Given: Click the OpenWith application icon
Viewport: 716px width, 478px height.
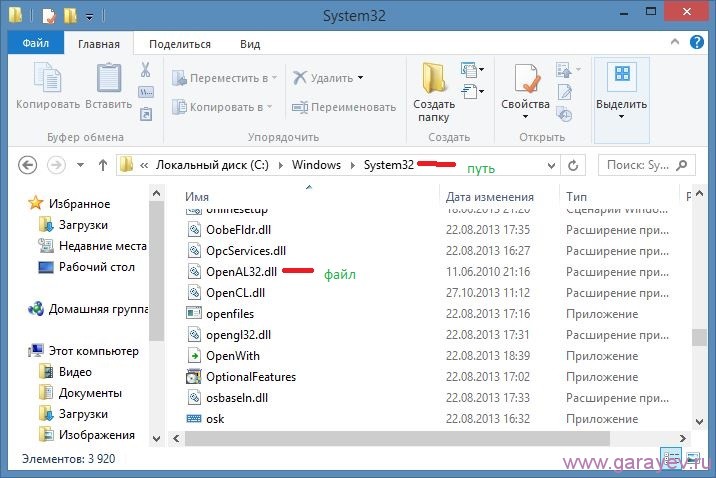Looking at the screenshot, I should pyautogui.click(x=194, y=356).
